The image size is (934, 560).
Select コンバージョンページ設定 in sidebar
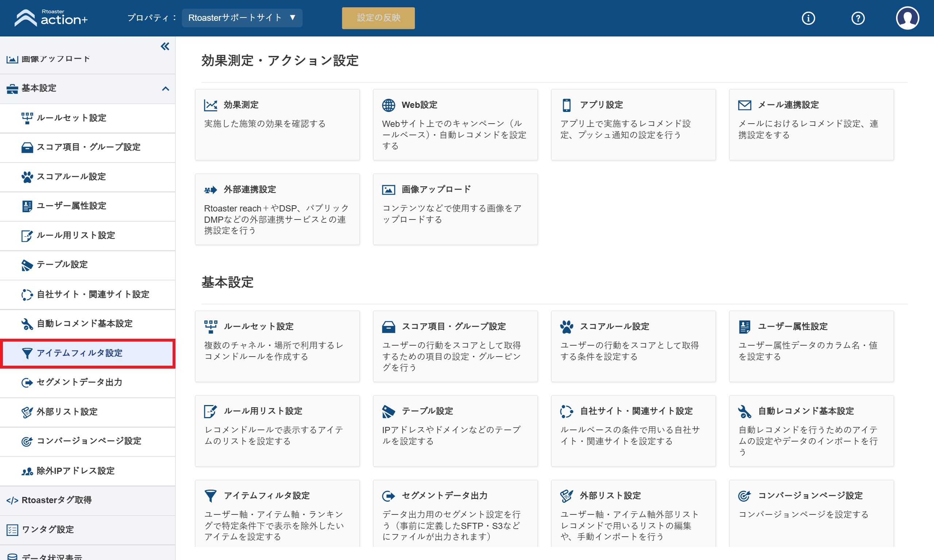pyautogui.click(x=88, y=442)
